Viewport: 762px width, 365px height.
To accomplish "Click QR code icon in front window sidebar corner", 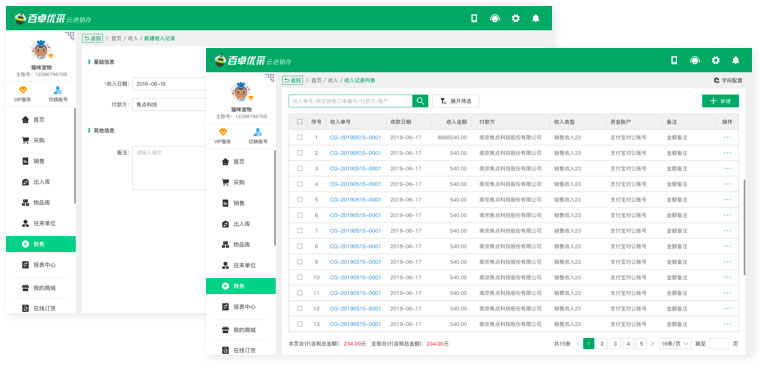I will coord(270,77).
